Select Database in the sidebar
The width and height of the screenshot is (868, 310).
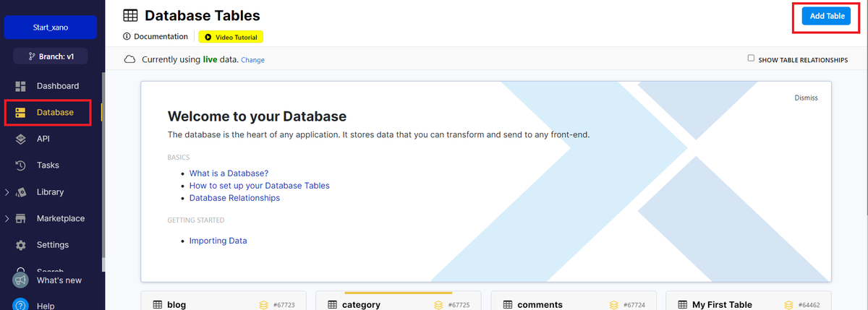55,113
